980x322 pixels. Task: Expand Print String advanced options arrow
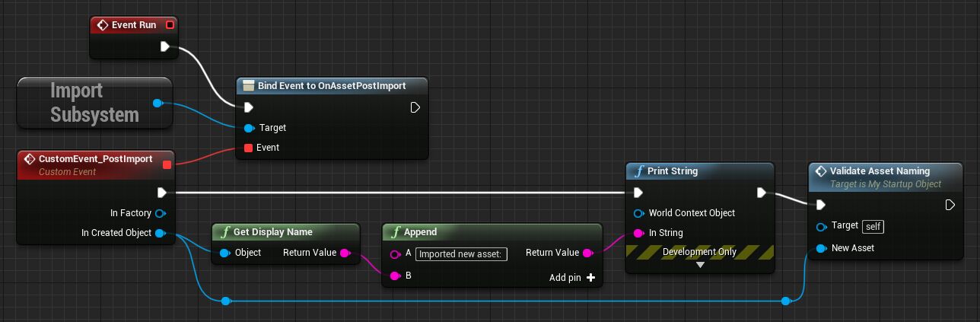[x=700, y=265]
